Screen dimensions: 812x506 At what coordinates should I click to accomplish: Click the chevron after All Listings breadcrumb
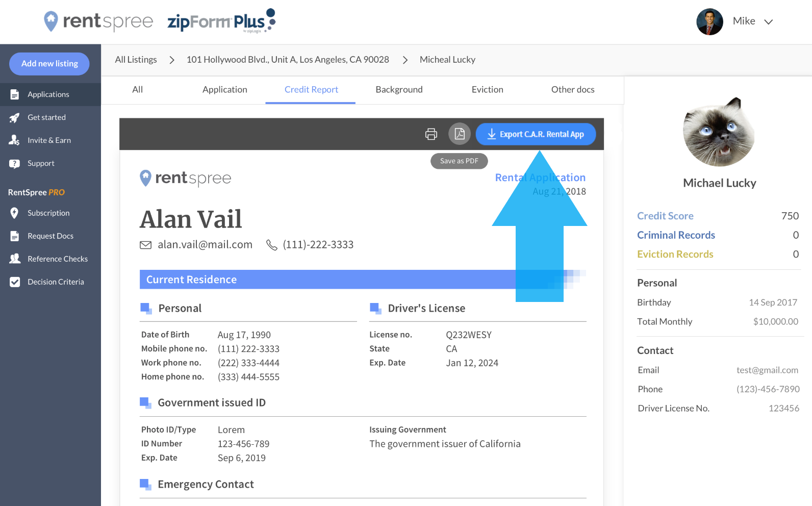(172, 60)
